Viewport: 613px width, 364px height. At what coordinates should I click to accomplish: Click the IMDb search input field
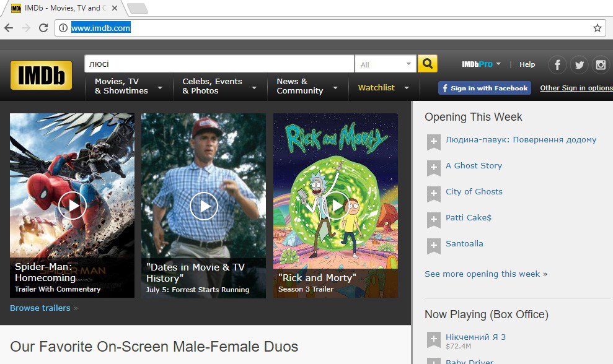(219, 64)
